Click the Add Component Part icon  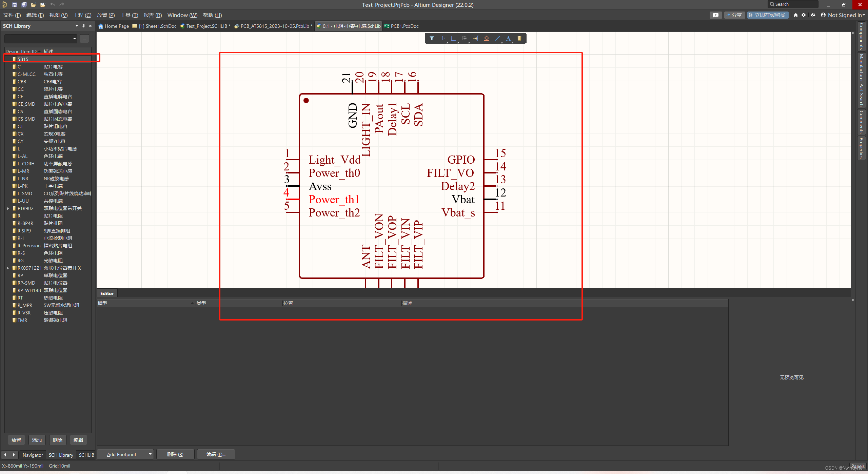coord(519,38)
